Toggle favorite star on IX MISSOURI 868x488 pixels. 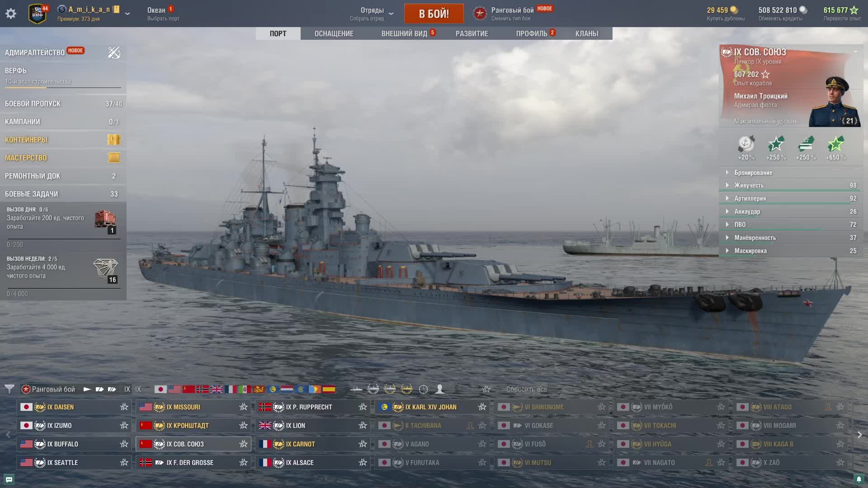click(243, 407)
